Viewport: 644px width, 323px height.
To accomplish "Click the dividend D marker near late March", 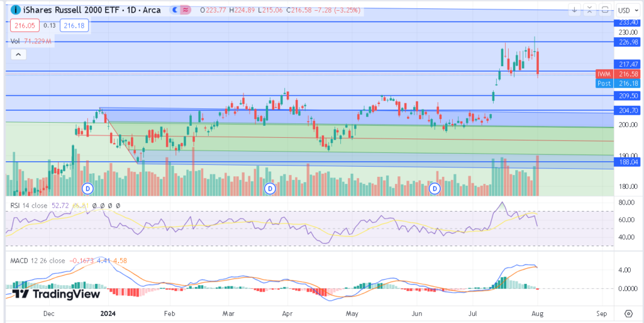I will [270, 189].
